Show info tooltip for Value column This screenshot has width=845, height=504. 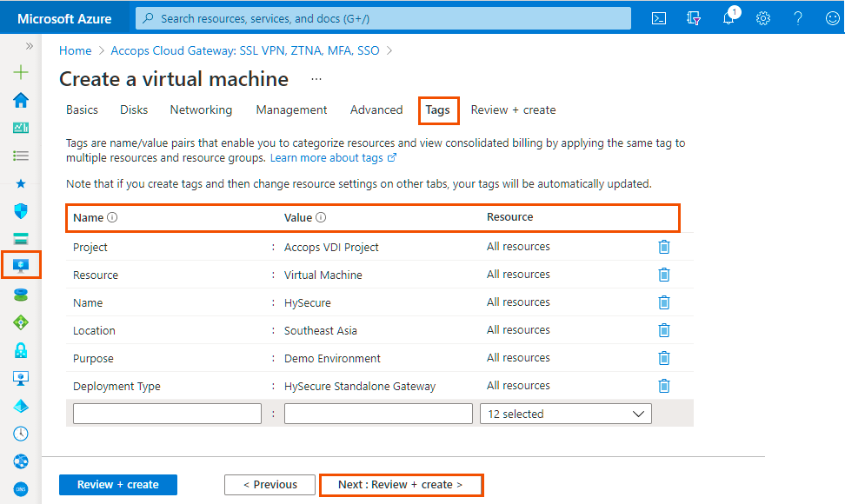pyautogui.click(x=321, y=217)
